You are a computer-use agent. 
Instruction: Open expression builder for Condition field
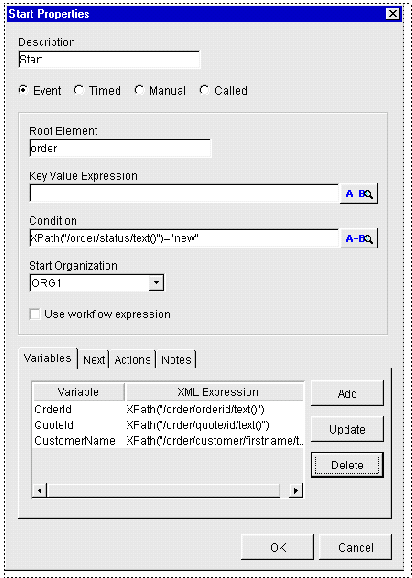click(359, 238)
